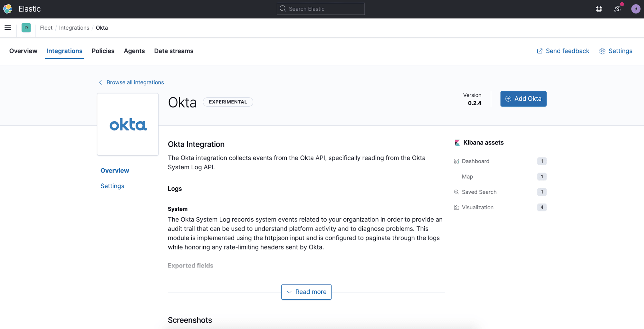Click the Elastic logo in the top bar

(x=7, y=9)
